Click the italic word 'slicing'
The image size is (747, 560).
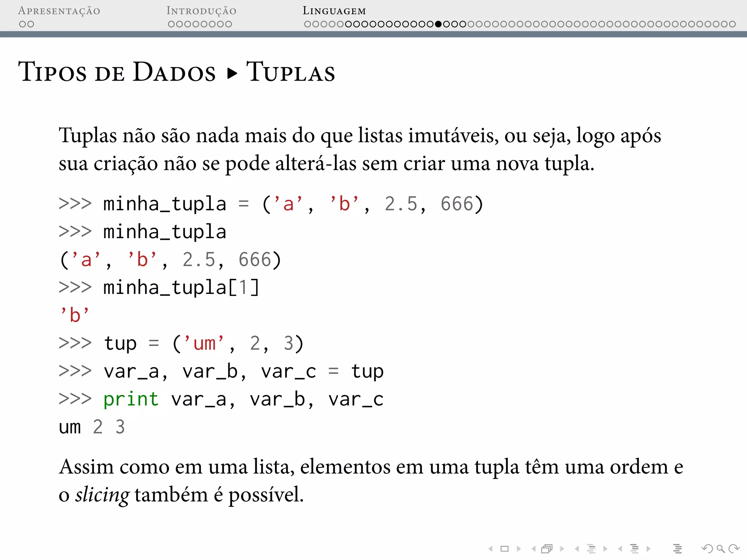102,495
